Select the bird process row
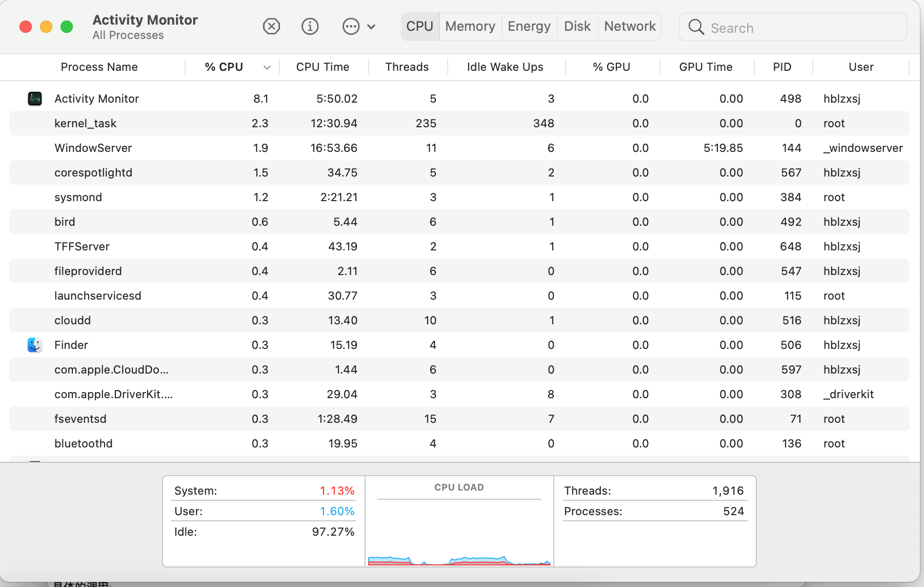The width and height of the screenshot is (924, 587). click(459, 222)
